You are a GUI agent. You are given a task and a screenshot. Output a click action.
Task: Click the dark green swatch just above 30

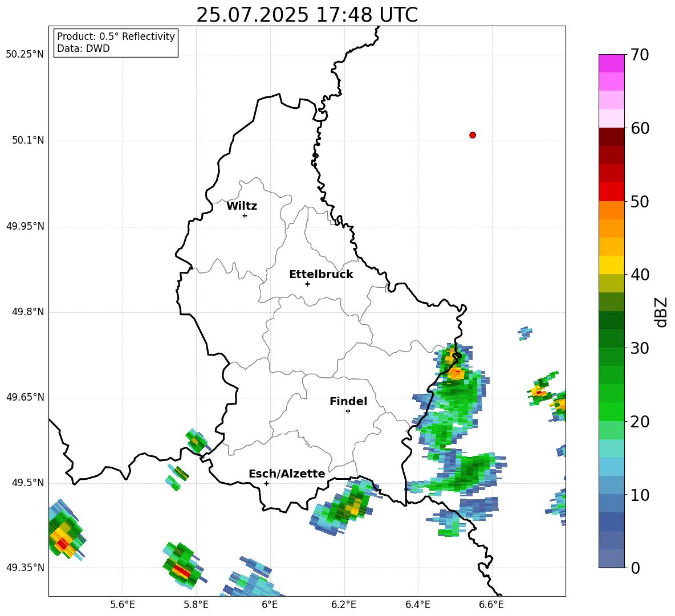click(x=611, y=338)
